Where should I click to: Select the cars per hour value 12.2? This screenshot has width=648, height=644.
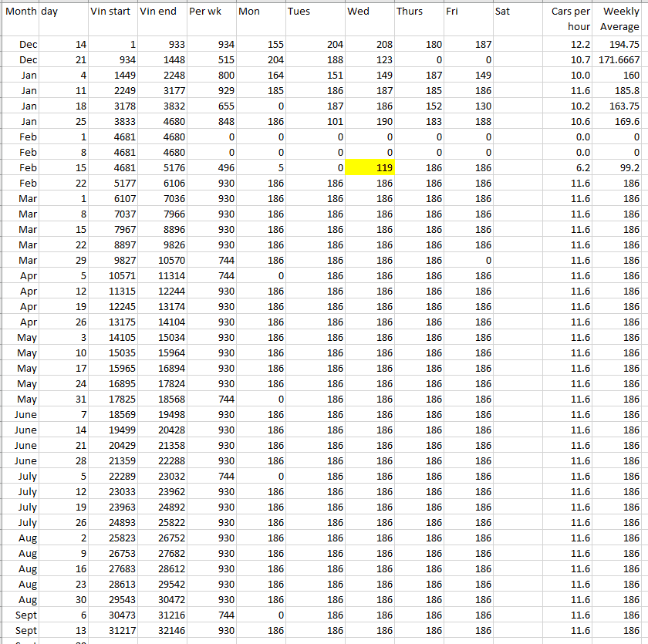coord(568,45)
